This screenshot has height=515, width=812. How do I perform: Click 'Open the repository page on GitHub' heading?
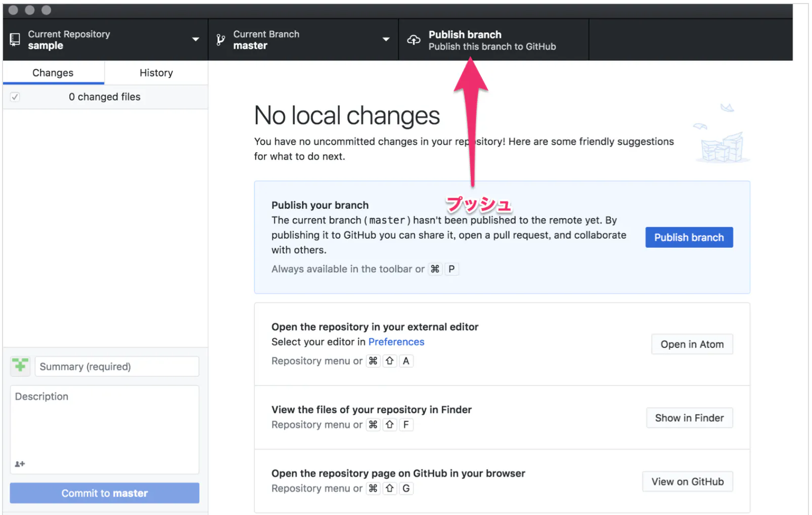tap(398, 474)
